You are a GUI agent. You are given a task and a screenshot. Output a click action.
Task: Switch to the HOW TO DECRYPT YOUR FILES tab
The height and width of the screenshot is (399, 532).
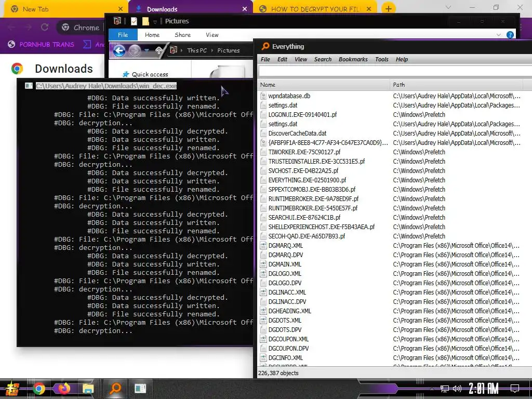pyautogui.click(x=315, y=9)
